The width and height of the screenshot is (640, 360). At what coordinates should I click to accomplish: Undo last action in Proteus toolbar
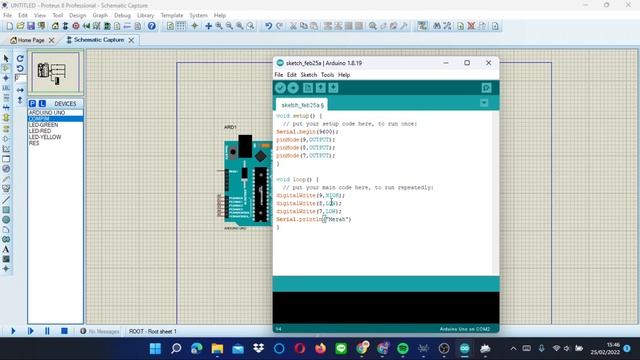268,26
